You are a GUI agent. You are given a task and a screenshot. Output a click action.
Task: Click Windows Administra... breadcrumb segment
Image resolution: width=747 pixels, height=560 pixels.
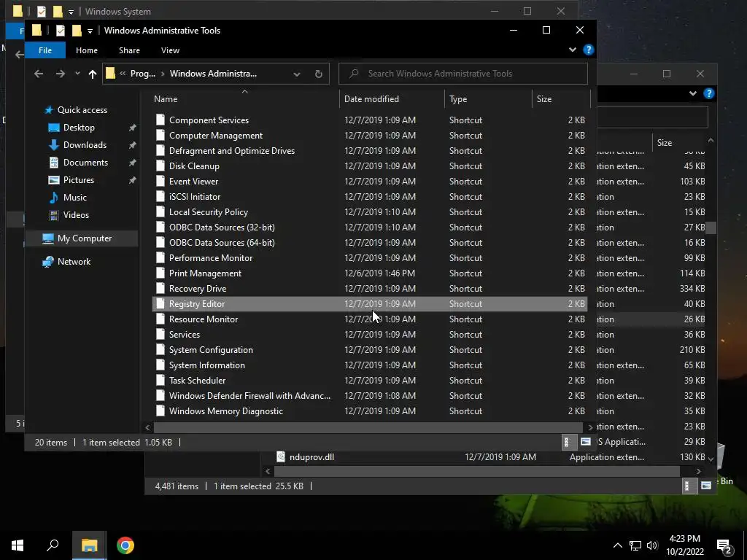pyautogui.click(x=213, y=74)
